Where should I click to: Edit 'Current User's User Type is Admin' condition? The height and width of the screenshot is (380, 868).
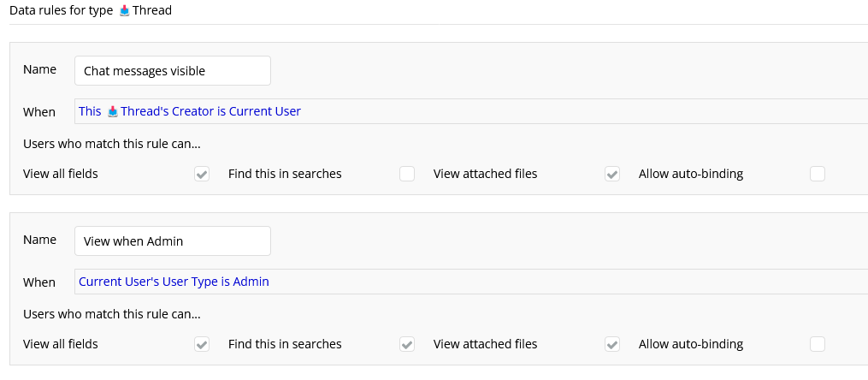[x=174, y=282]
